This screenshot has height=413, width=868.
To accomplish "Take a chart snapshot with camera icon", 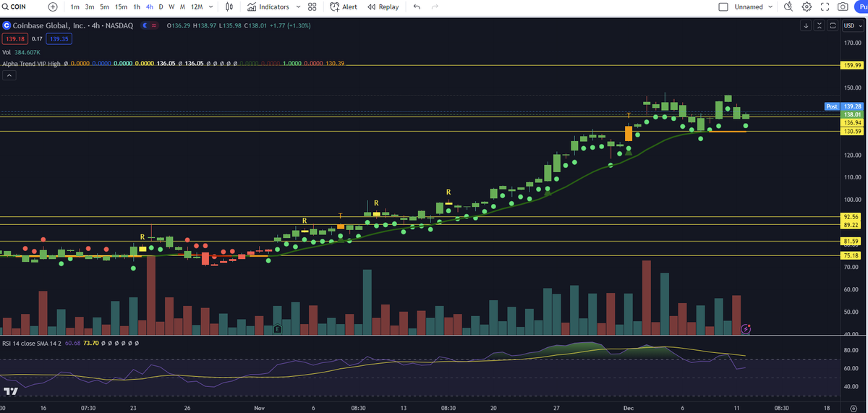I will pyautogui.click(x=843, y=7).
